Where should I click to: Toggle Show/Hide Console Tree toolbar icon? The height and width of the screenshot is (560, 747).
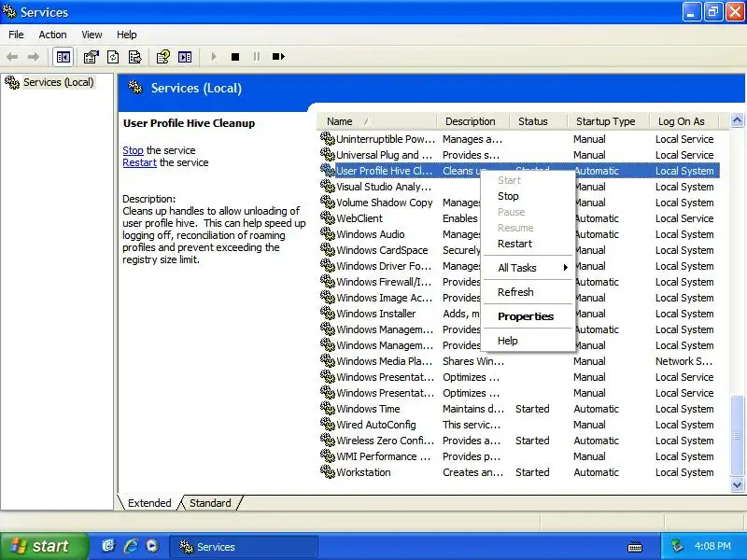(x=63, y=57)
